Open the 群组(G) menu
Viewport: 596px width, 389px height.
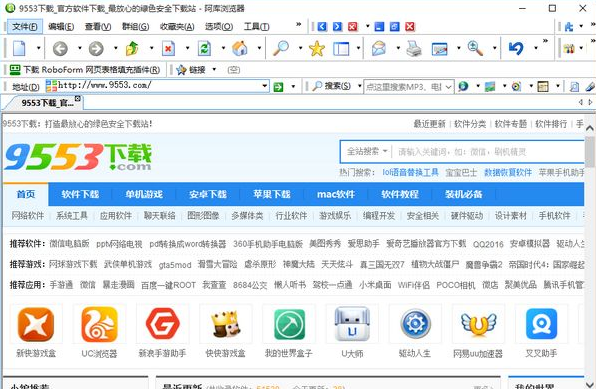coord(135,27)
